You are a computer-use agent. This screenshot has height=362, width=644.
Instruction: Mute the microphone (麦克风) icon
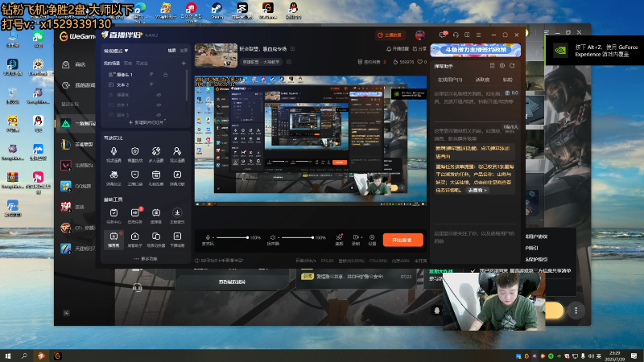point(208,237)
